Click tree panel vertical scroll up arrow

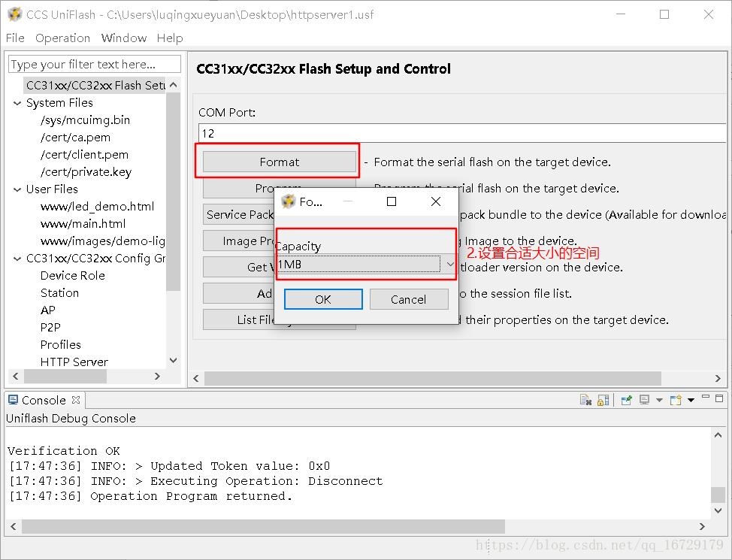point(173,85)
